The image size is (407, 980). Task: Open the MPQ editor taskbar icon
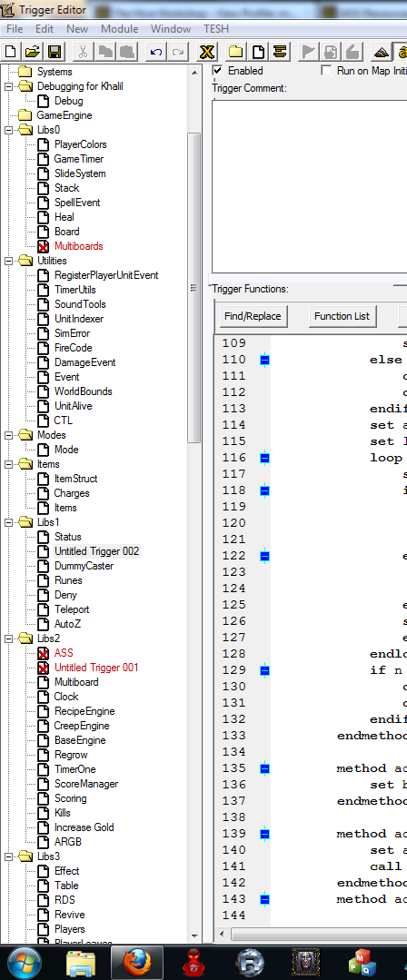point(362,963)
